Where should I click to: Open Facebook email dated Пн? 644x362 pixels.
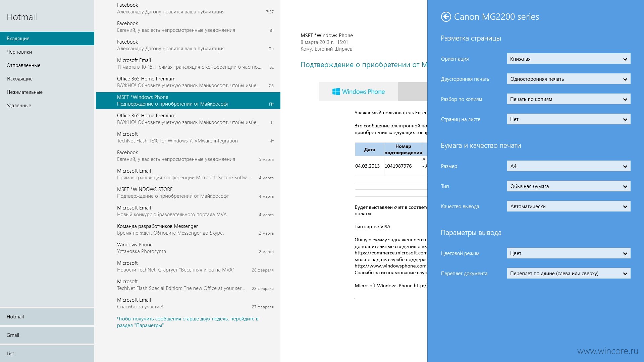tap(188, 45)
